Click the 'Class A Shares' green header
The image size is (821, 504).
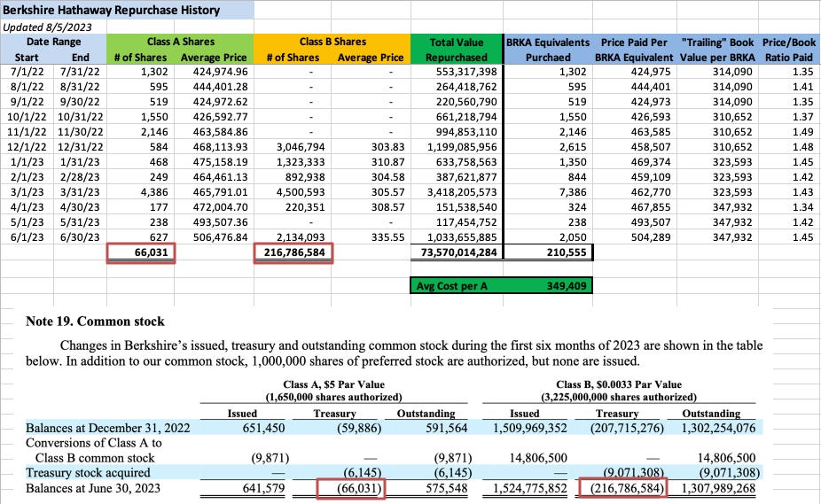point(180,42)
